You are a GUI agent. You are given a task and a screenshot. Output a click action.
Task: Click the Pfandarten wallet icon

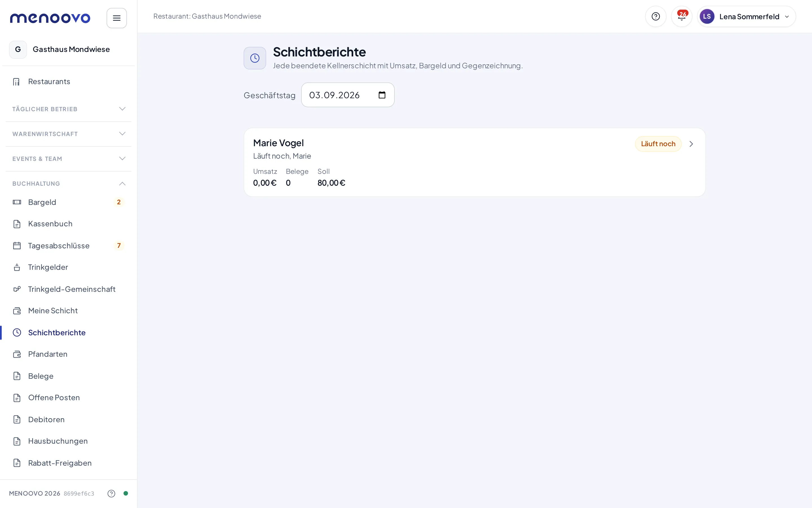(x=17, y=354)
